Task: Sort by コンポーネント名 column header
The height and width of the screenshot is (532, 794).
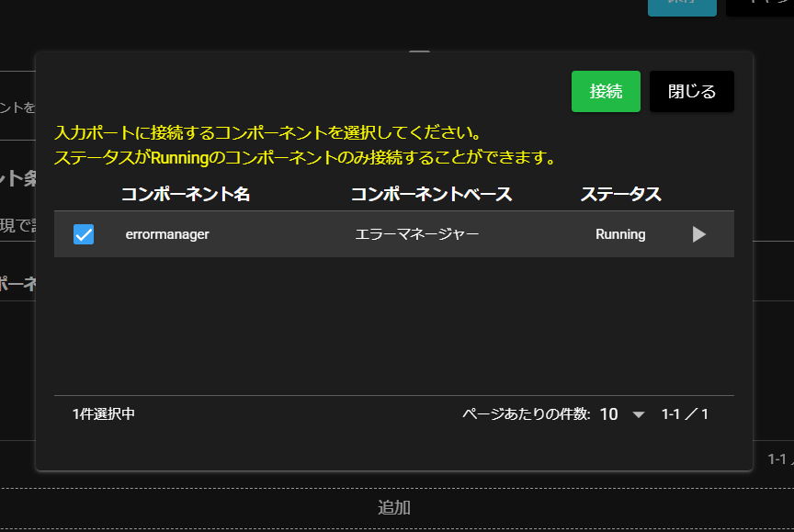Action: click(185, 195)
